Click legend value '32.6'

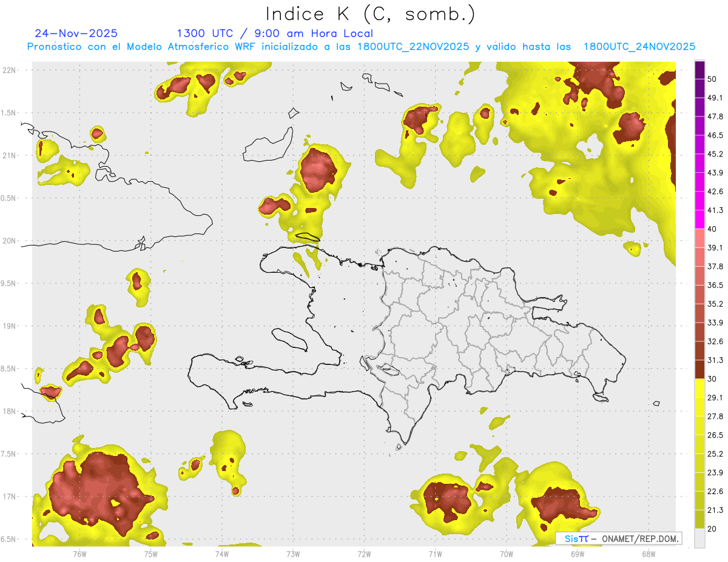click(715, 341)
